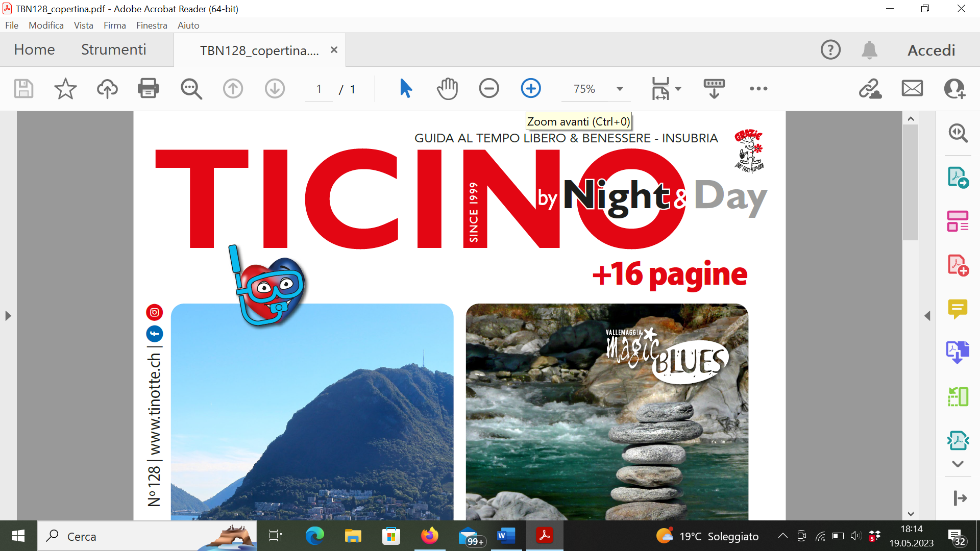Click the Accedi sign-in button
This screenshot has width=980, height=551.
coord(931,50)
